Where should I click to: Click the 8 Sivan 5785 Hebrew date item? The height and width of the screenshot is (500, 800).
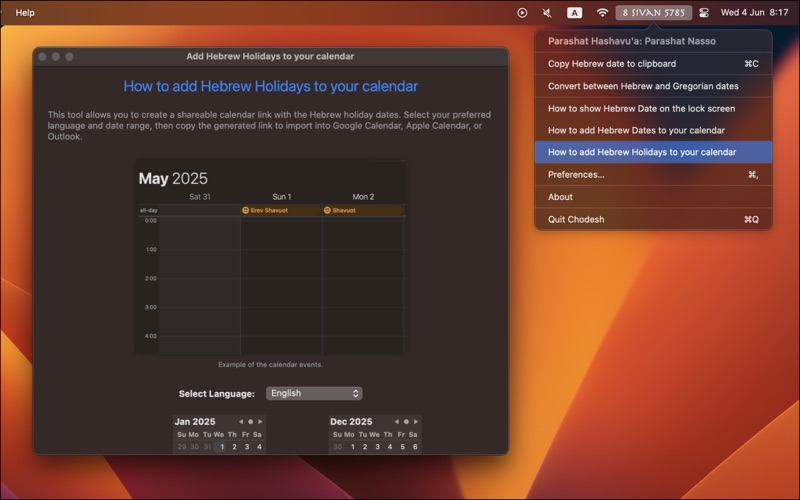coord(654,13)
